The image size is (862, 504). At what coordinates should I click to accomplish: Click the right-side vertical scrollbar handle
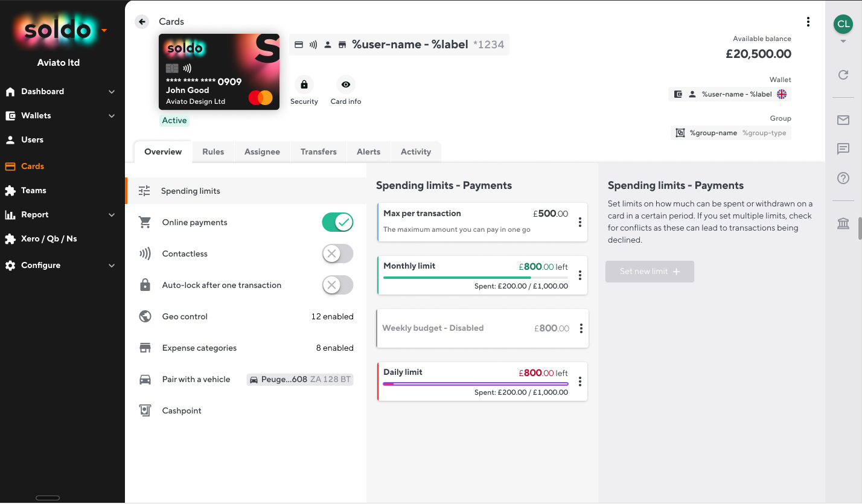tap(860, 229)
